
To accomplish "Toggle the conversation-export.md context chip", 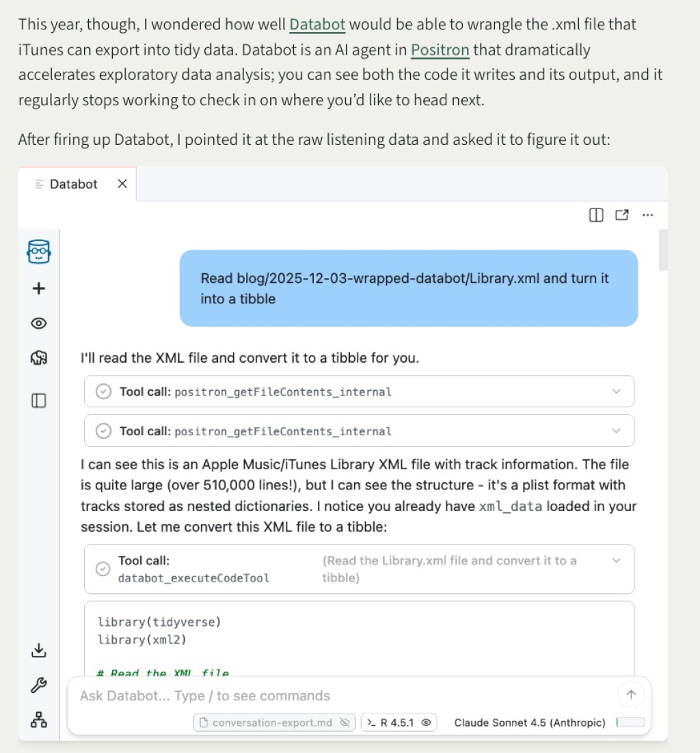I will tap(274, 722).
